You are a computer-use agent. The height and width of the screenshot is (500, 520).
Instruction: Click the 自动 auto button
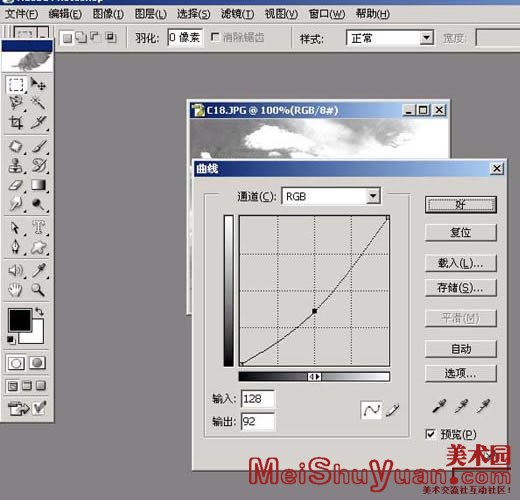[461, 349]
